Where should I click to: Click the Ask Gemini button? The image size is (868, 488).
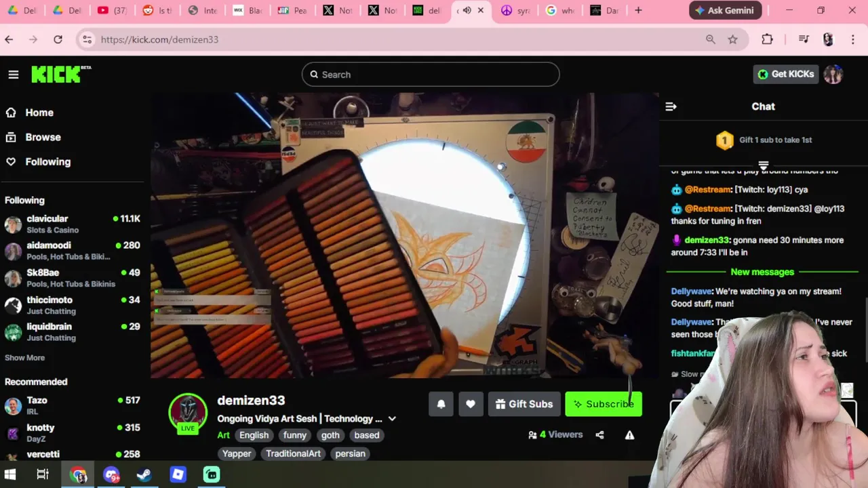[x=726, y=10]
